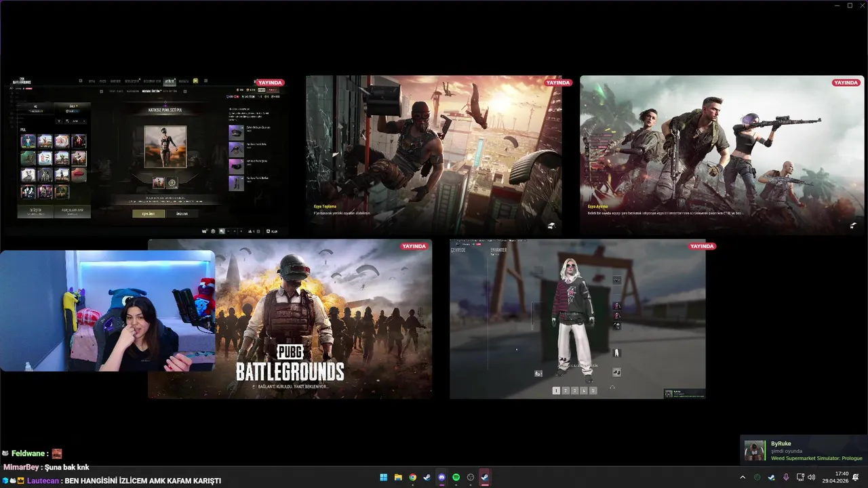This screenshot has width=868, height=488.
Task: Click the ÖNİZLEME button in the sticker stream
Action: [182, 213]
